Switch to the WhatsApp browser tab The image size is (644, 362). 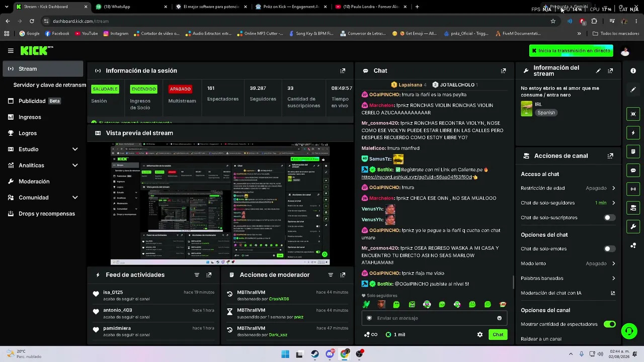click(x=132, y=7)
